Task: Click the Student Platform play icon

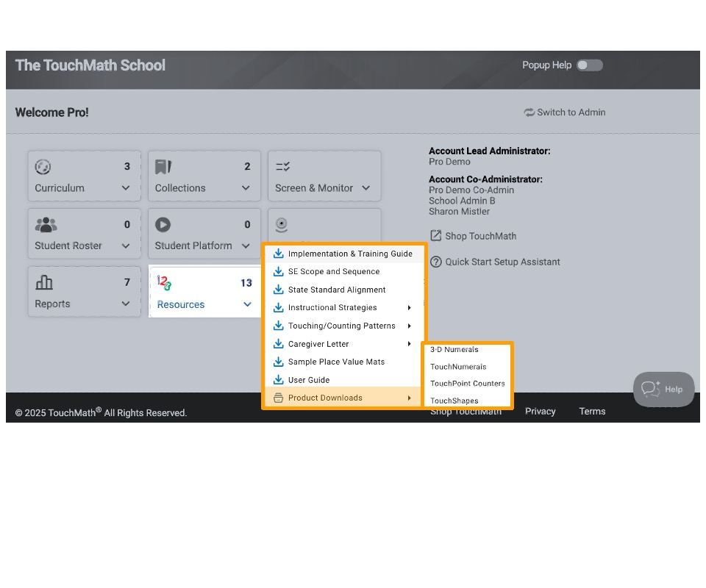Action: [x=163, y=224]
